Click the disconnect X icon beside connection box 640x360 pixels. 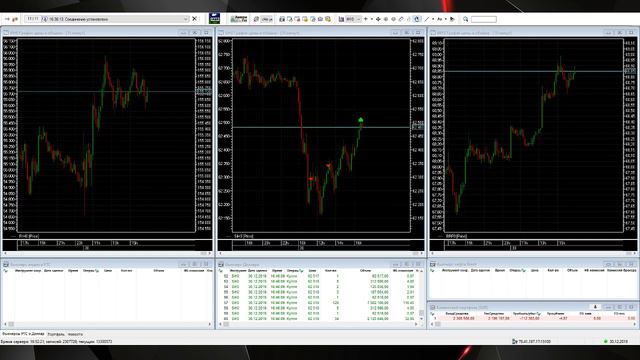195,19
